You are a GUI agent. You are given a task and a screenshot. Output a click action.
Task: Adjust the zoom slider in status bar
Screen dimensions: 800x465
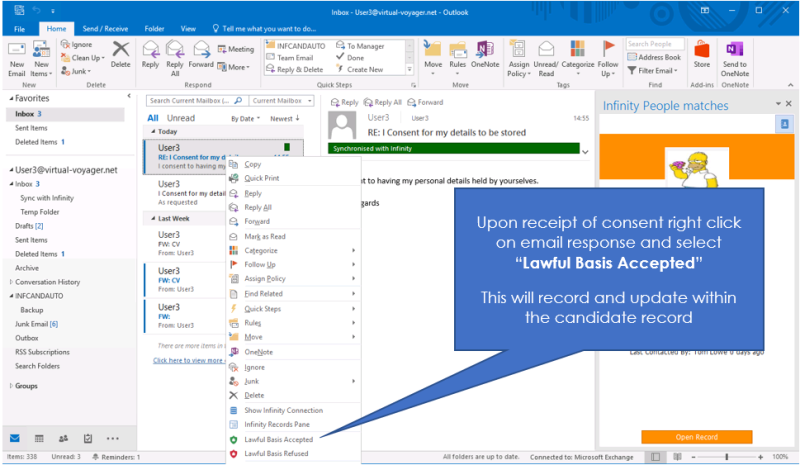pyautogui.click(x=727, y=457)
